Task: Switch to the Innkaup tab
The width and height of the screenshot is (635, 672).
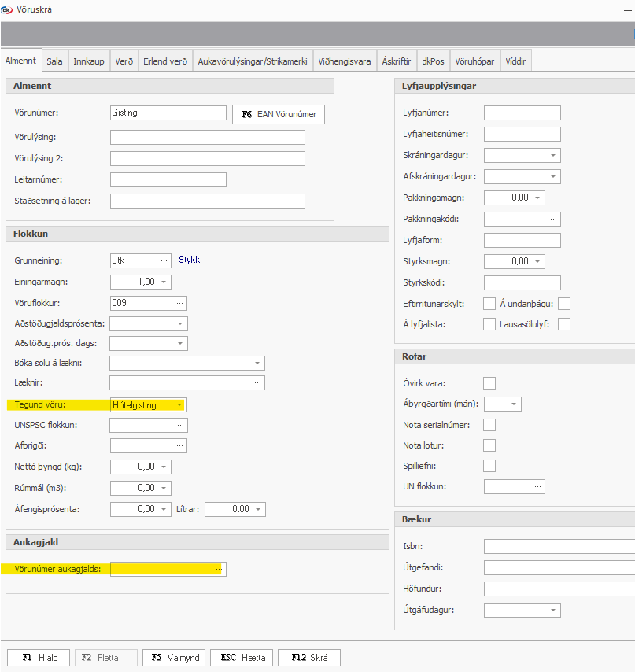Action: pyautogui.click(x=89, y=61)
